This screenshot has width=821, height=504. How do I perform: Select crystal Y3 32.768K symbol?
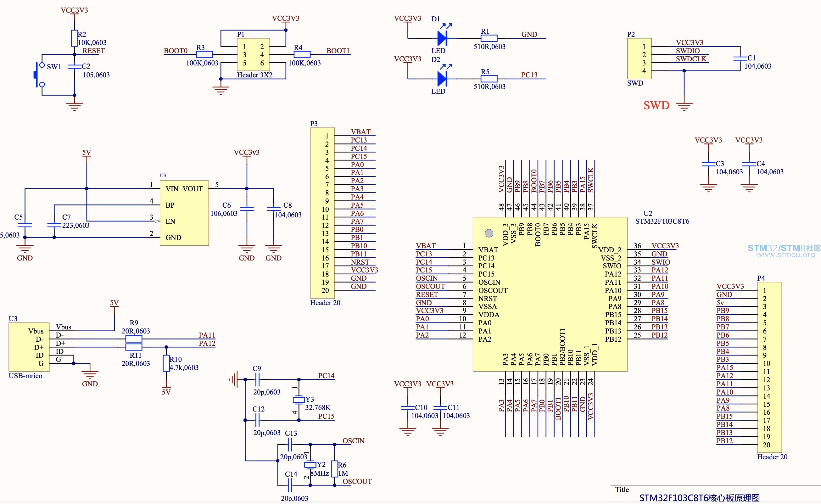click(x=299, y=400)
